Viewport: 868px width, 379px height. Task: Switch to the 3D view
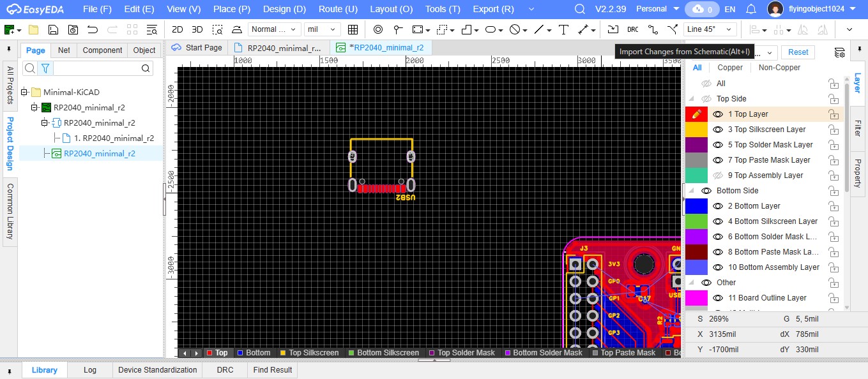pos(197,29)
